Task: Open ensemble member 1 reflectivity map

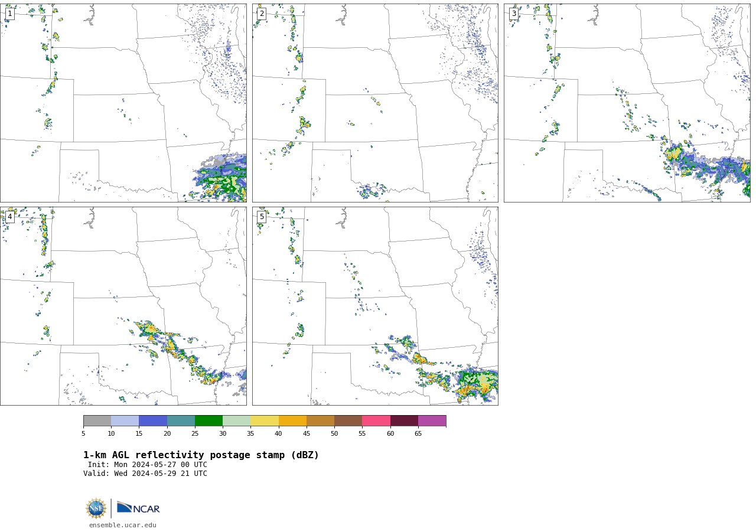Action: (123, 103)
